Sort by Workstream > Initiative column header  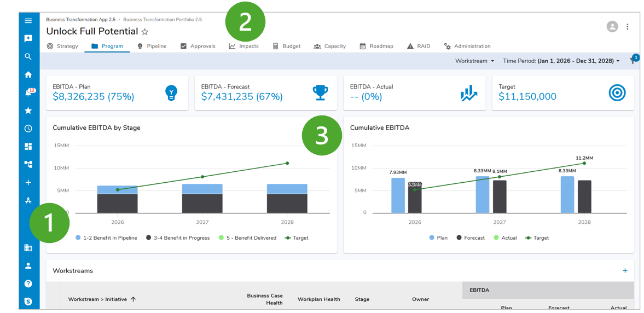click(x=97, y=299)
